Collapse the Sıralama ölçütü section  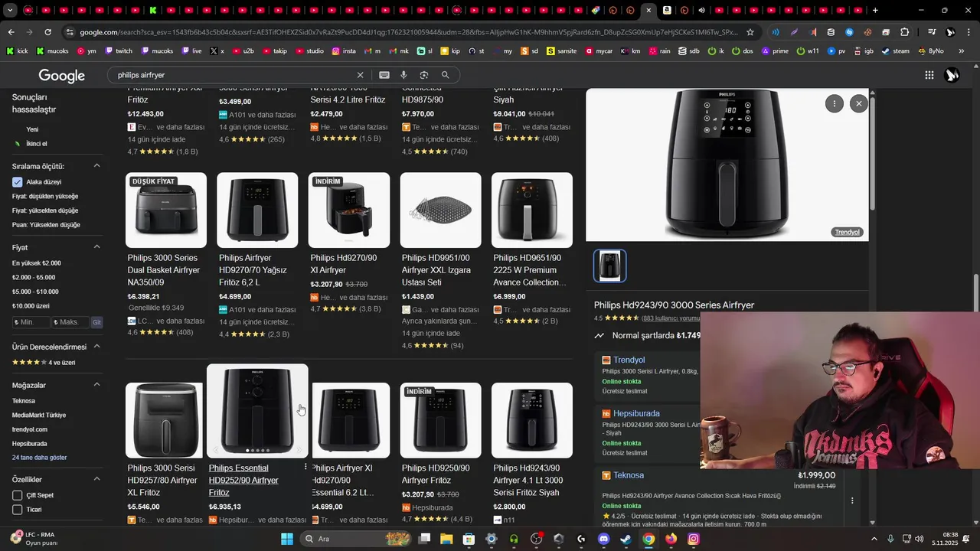pyautogui.click(x=97, y=166)
